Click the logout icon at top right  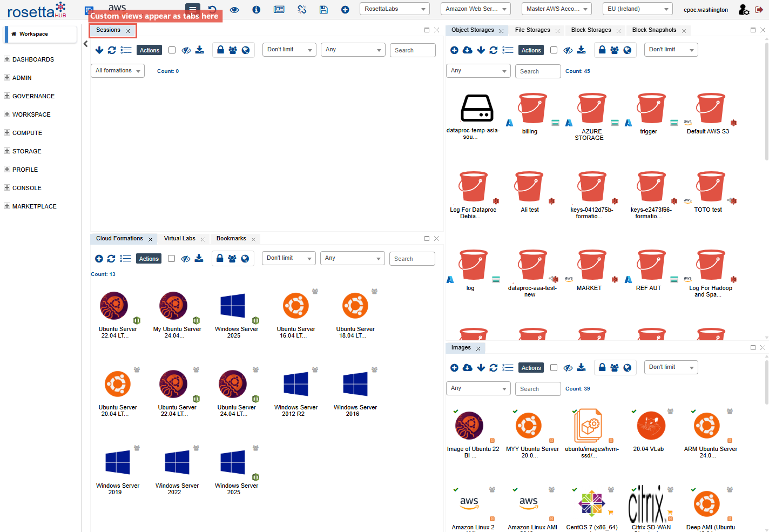point(759,10)
